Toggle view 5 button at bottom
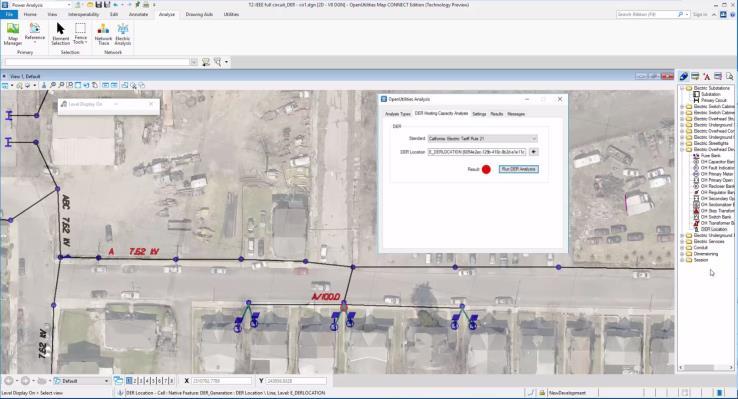The width and height of the screenshot is (738, 399). (x=153, y=381)
